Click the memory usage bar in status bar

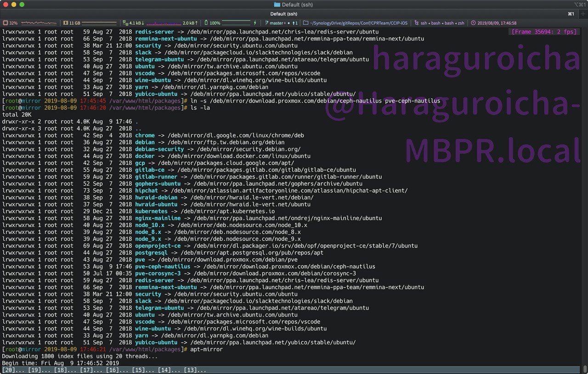(99, 23)
